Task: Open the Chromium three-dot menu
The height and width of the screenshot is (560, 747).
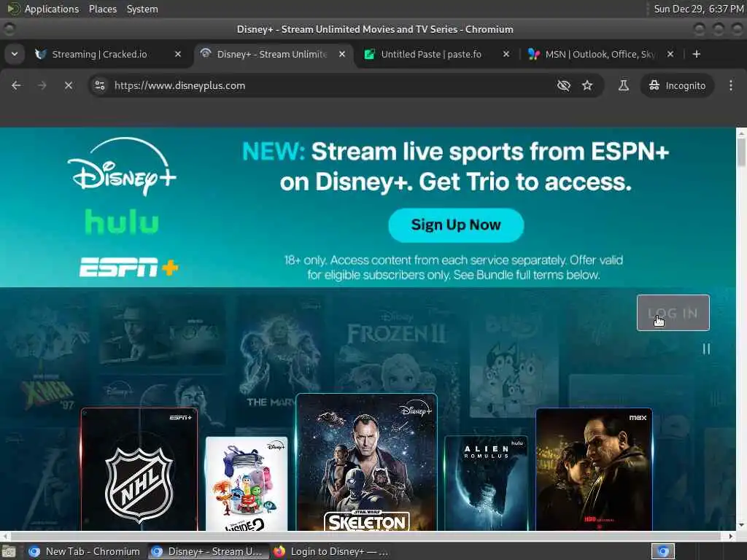Action: (x=731, y=85)
